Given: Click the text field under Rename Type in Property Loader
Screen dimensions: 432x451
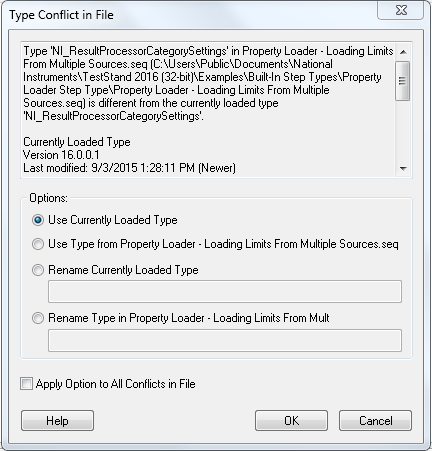Looking at the screenshot, I should 225,340.
